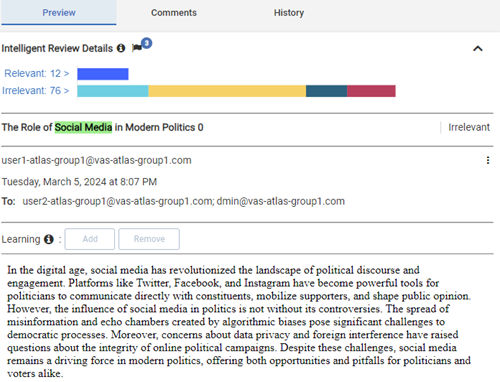Open the three-dot email options menu
Screen dimensions: 500x382
point(488,160)
